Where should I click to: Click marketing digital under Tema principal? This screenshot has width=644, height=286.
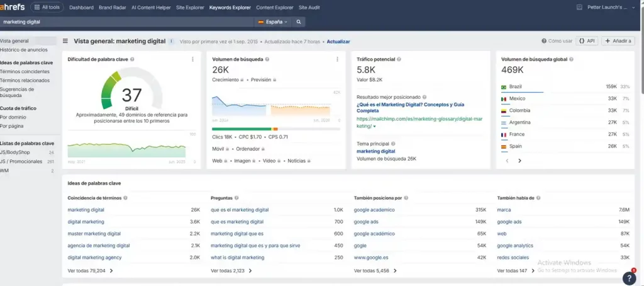coord(376,151)
